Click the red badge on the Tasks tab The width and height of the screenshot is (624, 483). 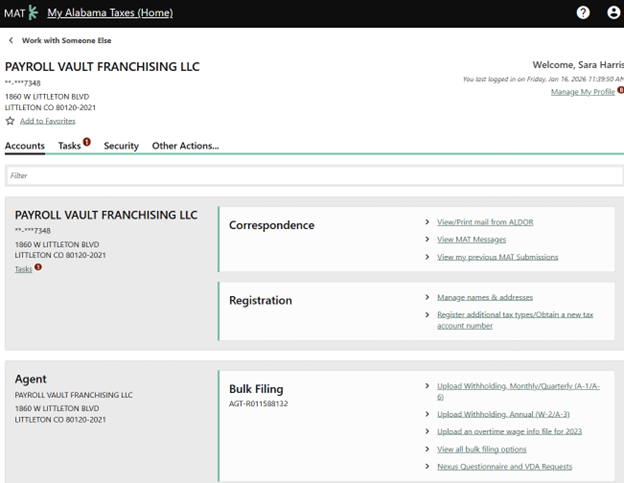pos(87,142)
